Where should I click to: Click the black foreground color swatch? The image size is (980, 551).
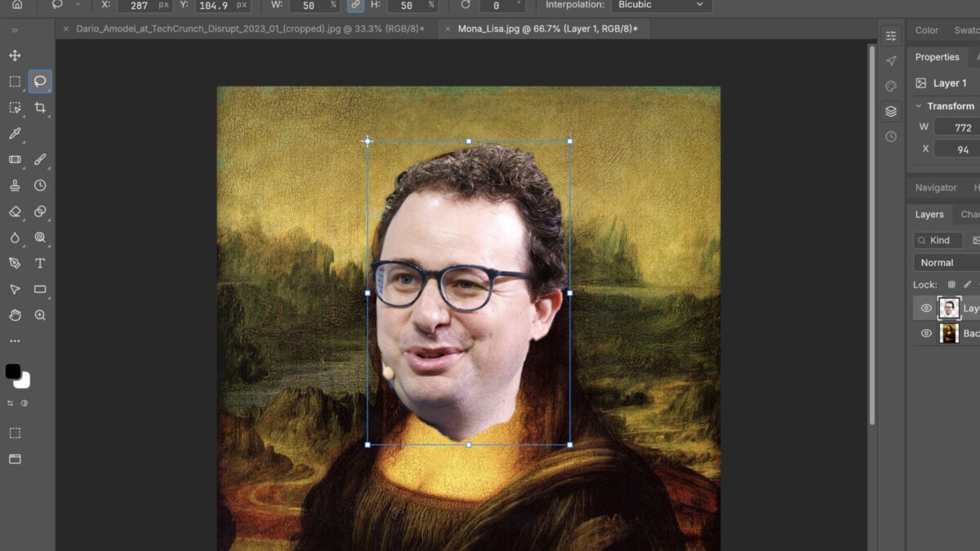coord(12,371)
